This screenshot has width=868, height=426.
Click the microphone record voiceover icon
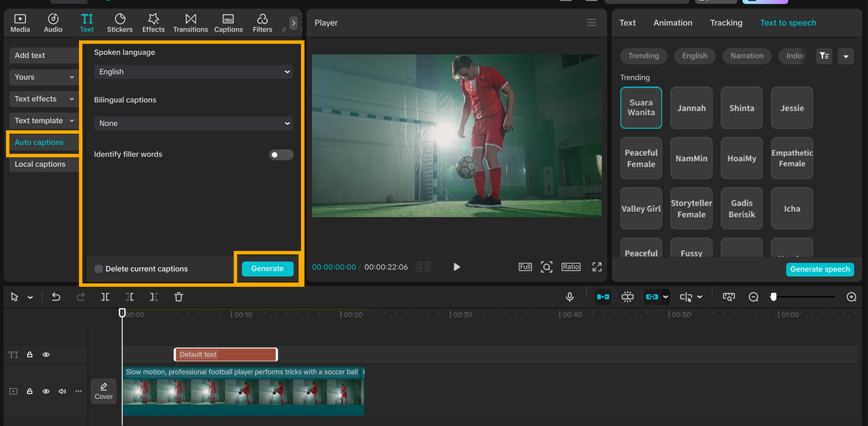570,297
